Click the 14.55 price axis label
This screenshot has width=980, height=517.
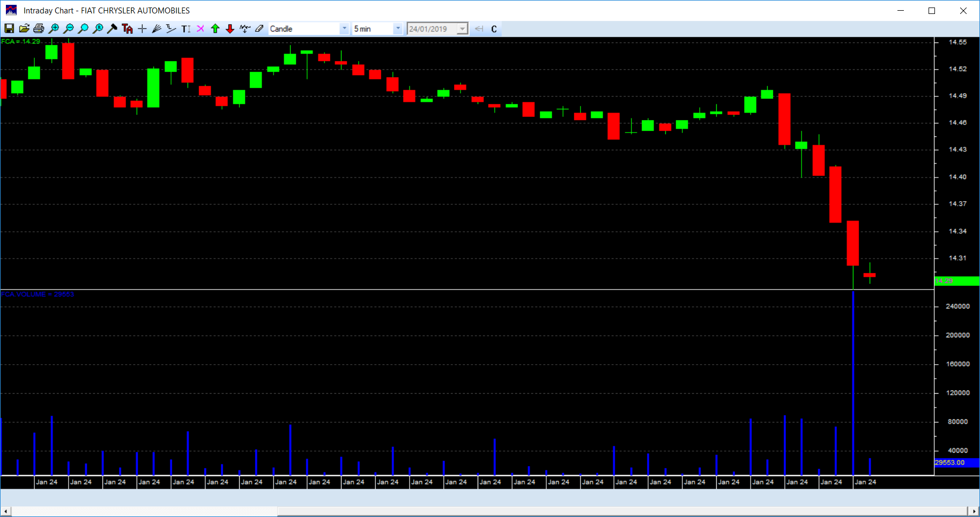coord(957,42)
